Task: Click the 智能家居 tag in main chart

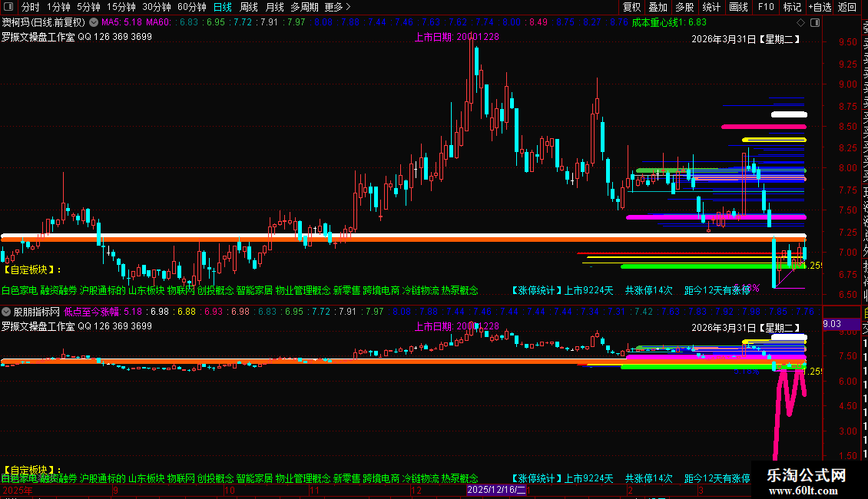Action: pyautogui.click(x=255, y=290)
